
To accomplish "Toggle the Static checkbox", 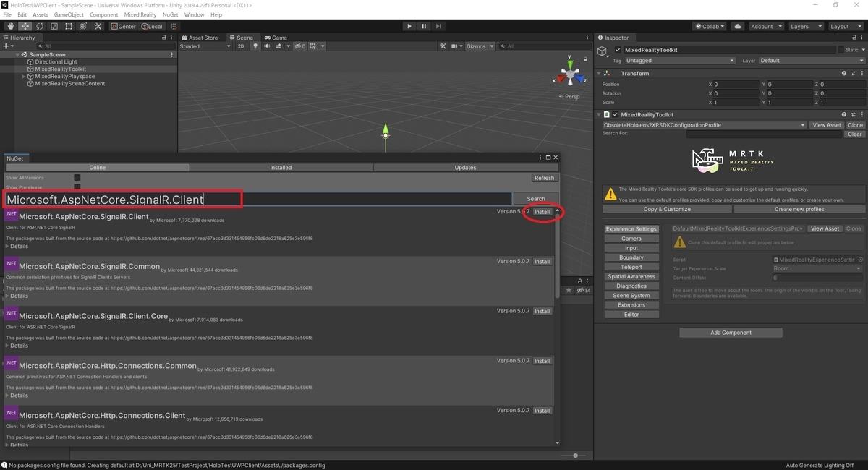I will click(x=841, y=50).
